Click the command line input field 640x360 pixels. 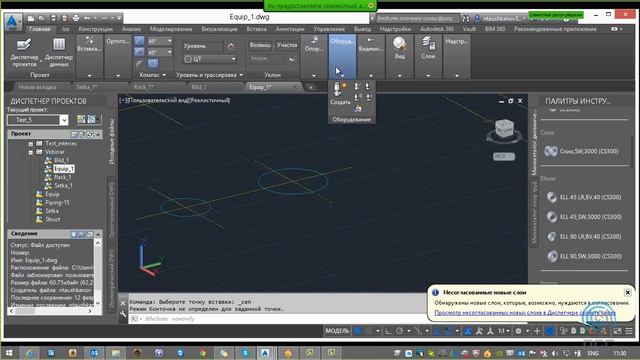click(x=278, y=319)
